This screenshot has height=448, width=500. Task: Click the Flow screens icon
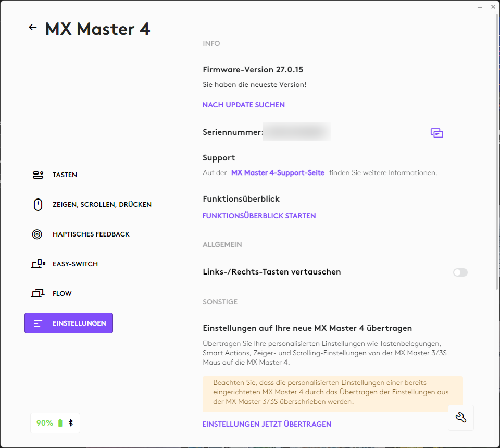37,294
